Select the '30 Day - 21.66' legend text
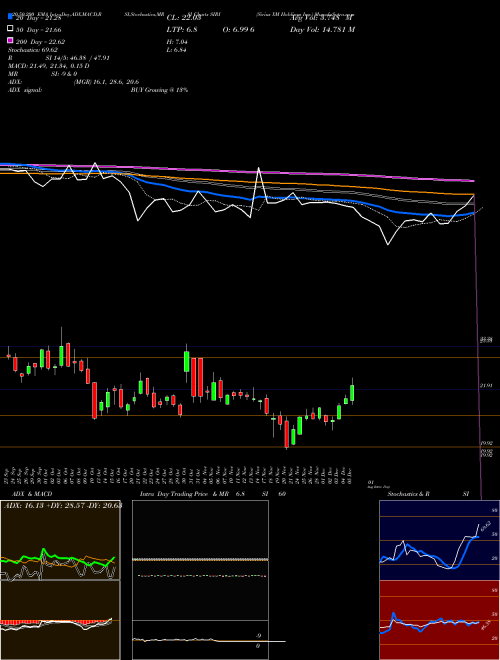500x660 pixels. point(39,29)
